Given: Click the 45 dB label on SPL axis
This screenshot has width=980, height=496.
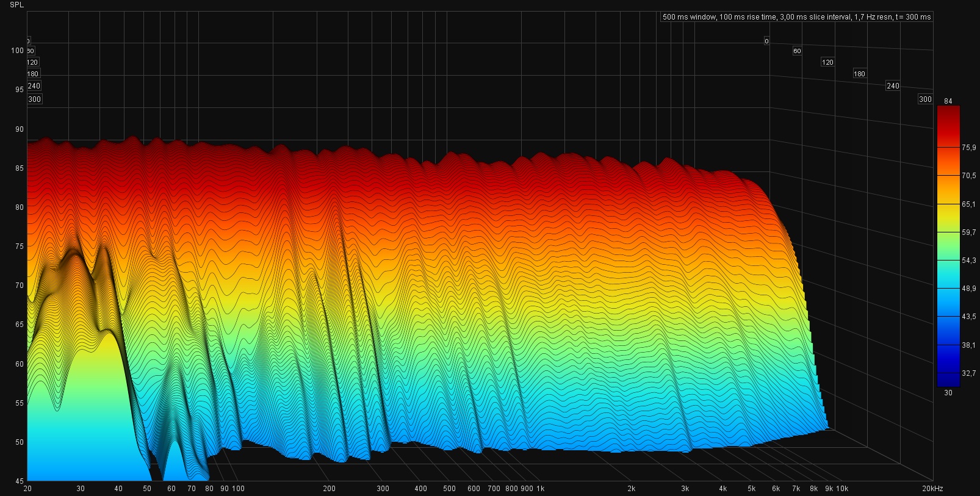Looking at the screenshot, I should tap(19, 481).
